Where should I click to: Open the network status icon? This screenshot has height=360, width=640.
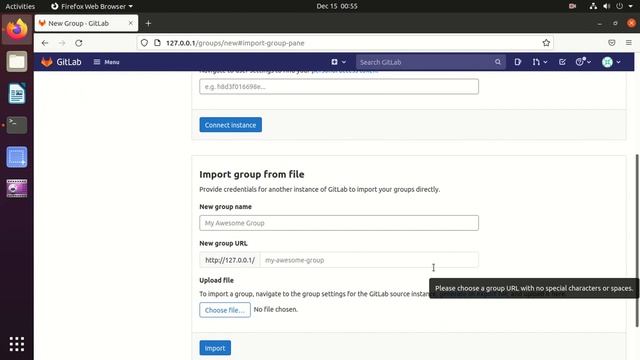click(x=593, y=6)
